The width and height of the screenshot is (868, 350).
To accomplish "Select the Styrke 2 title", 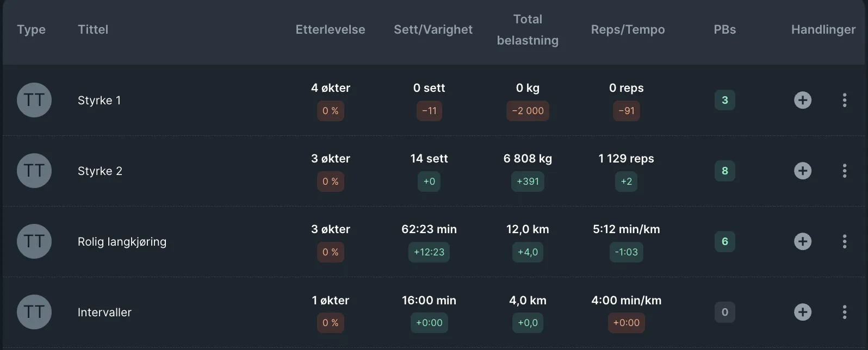I will [x=100, y=171].
